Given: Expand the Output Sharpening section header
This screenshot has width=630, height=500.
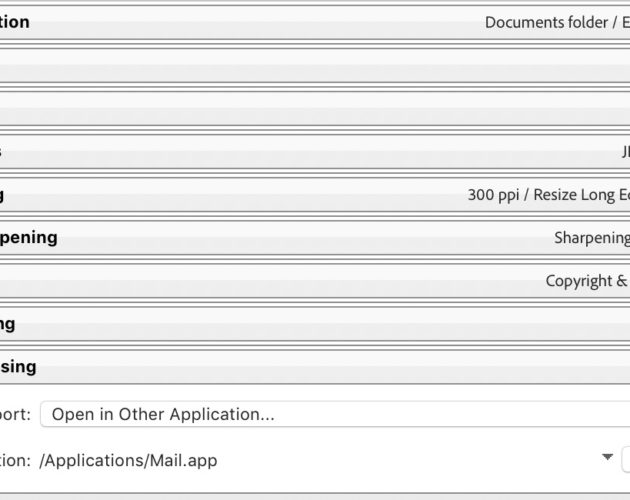Looking at the screenshot, I should (315, 238).
